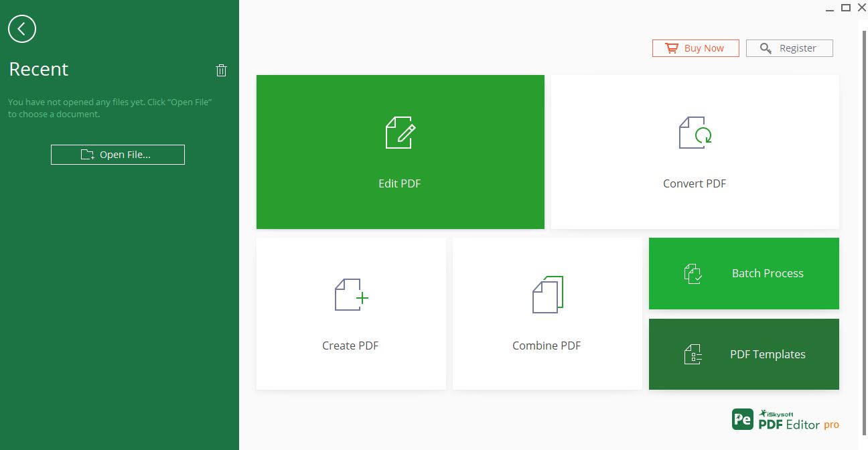The image size is (868, 450).
Task: Open Create PDF via its plus-document icon
Action: pos(350,293)
